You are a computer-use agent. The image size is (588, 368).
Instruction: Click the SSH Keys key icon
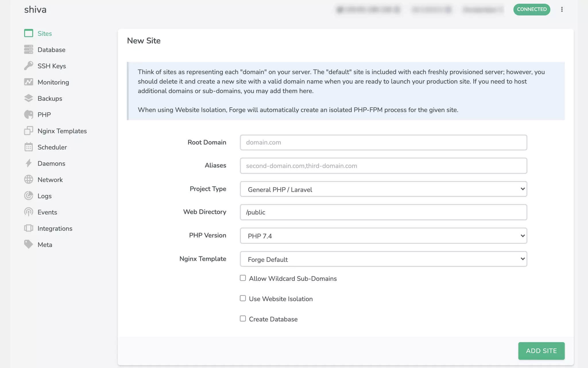(x=28, y=66)
